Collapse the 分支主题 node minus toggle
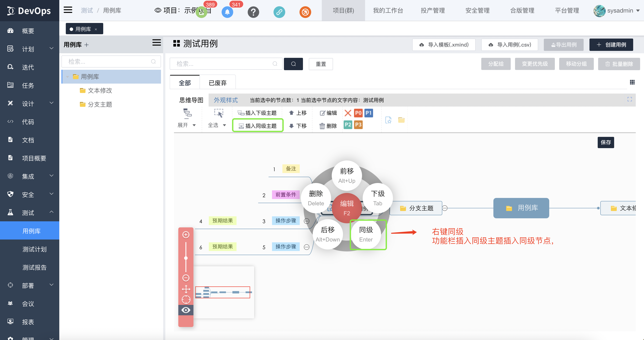644x340 pixels. click(x=445, y=208)
